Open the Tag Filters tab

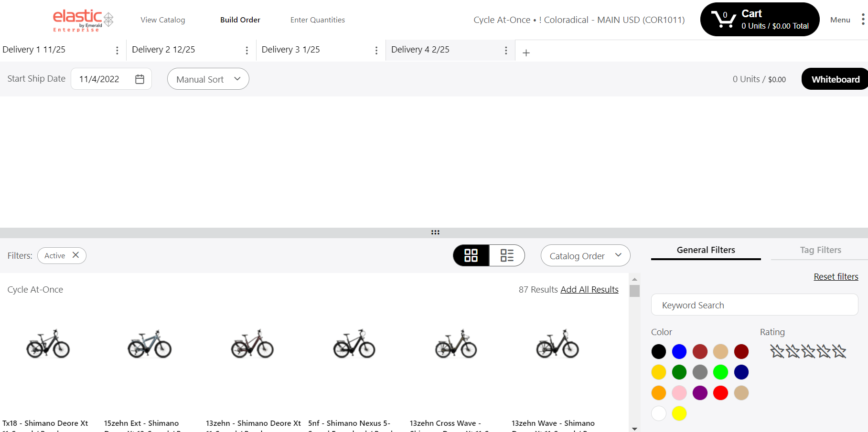pos(820,250)
